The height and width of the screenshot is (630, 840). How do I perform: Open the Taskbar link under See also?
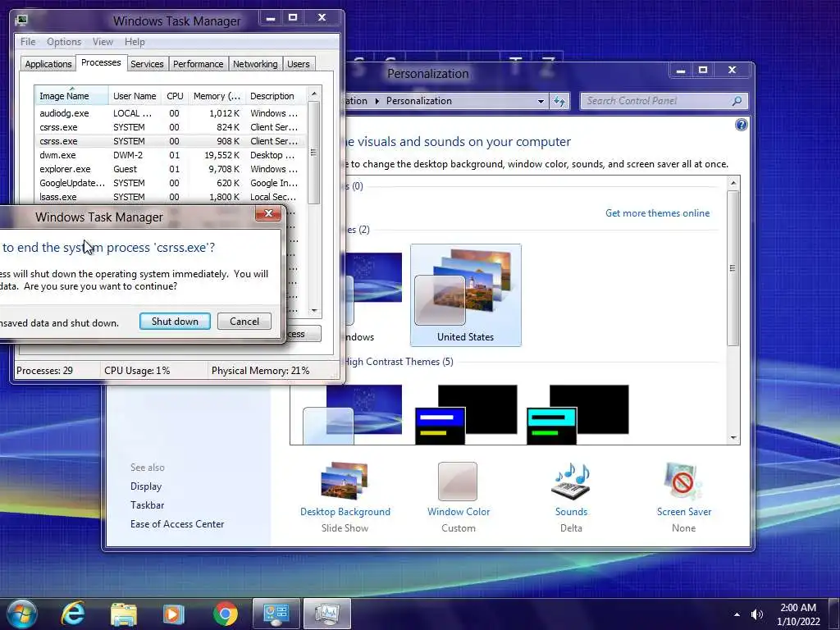[x=147, y=504]
